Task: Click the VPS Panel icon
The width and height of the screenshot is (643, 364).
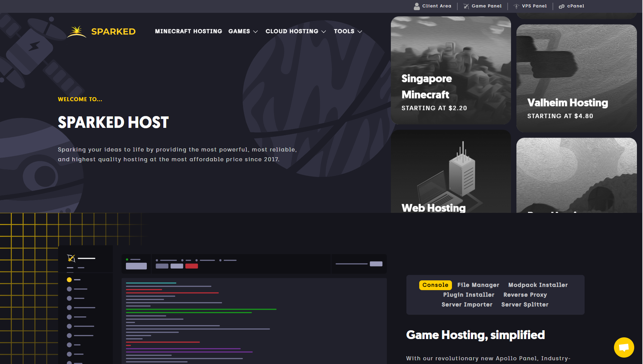Action: pyautogui.click(x=516, y=6)
